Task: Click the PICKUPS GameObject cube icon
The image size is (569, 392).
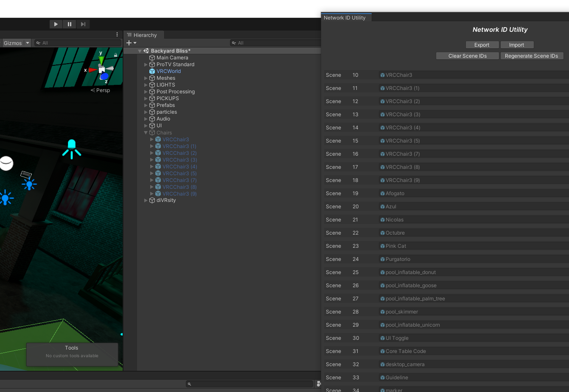Action: (x=152, y=98)
